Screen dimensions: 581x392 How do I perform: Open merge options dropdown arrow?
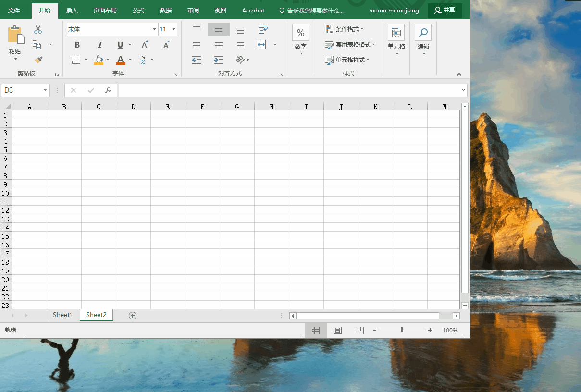point(275,45)
